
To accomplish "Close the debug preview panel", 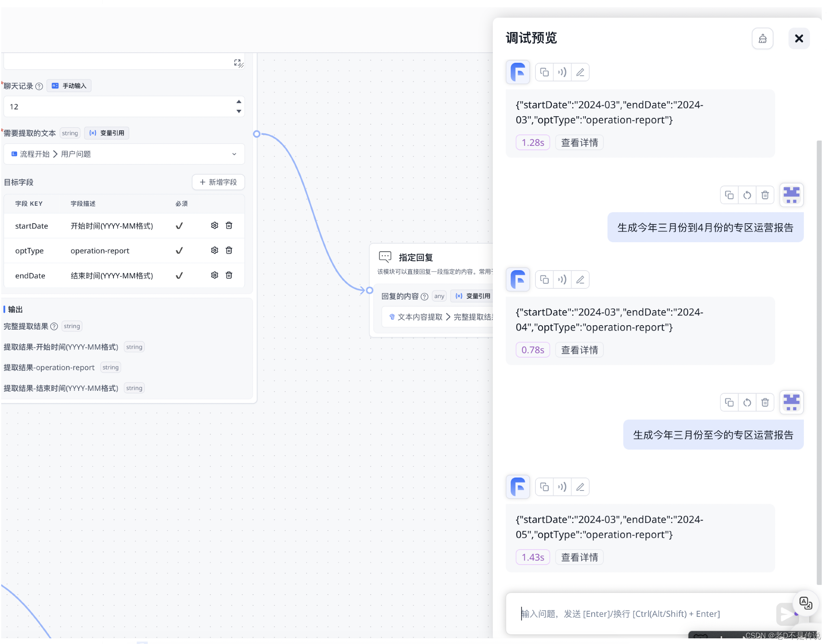I will point(799,38).
